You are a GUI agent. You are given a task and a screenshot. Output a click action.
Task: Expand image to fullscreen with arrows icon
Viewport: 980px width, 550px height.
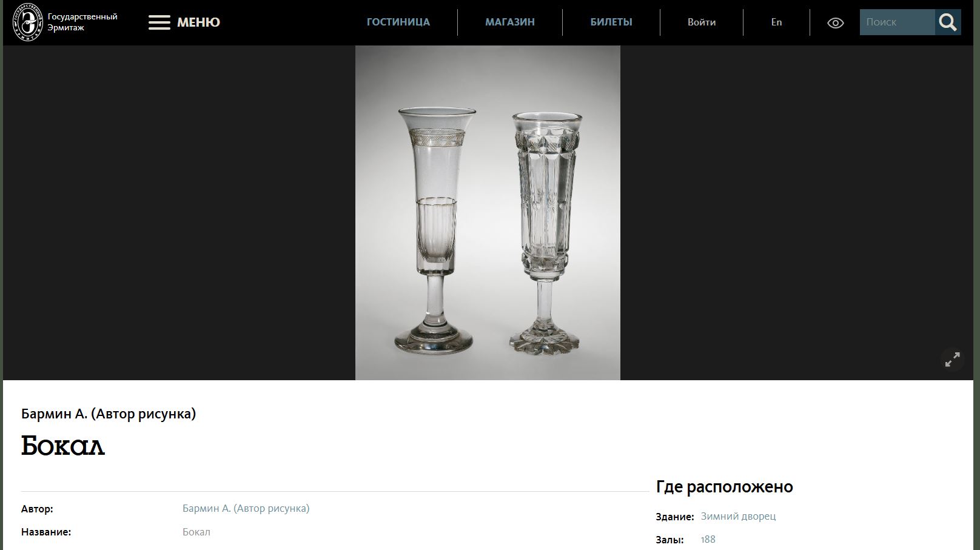[953, 360]
